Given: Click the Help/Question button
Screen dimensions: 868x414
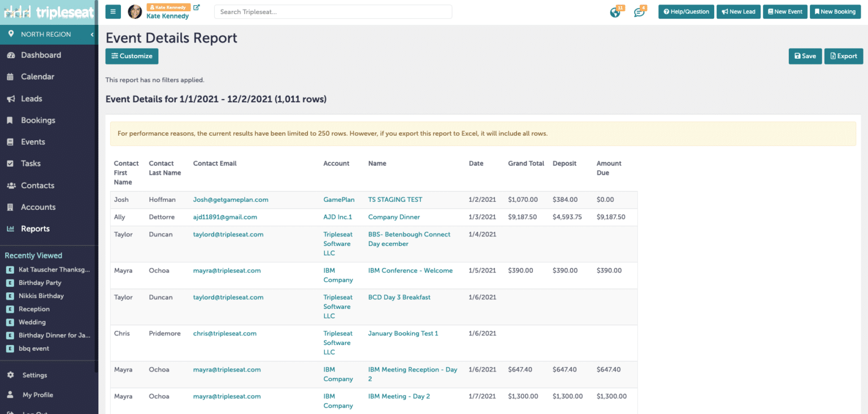Looking at the screenshot, I should click(686, 12).
